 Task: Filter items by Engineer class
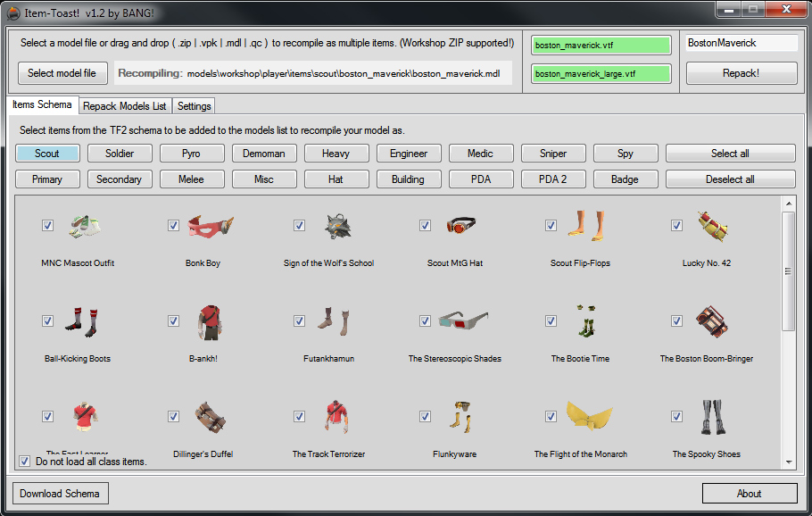pos(409,154)
